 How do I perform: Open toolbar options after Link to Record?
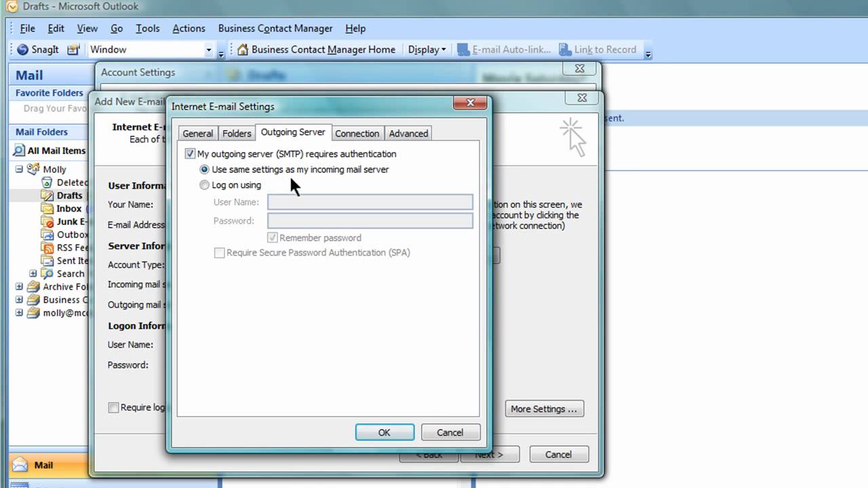click(x=648, y=52)
